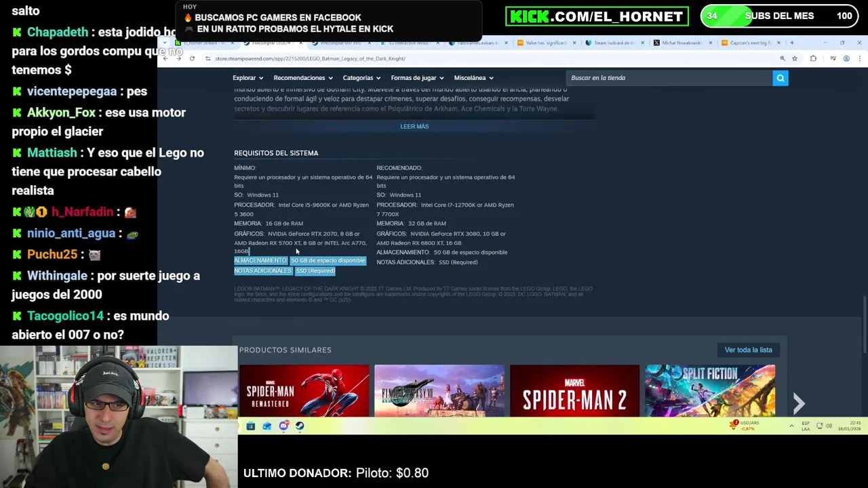
Task: Open the browser extensions puzzle icon
Action: point(813,59)
